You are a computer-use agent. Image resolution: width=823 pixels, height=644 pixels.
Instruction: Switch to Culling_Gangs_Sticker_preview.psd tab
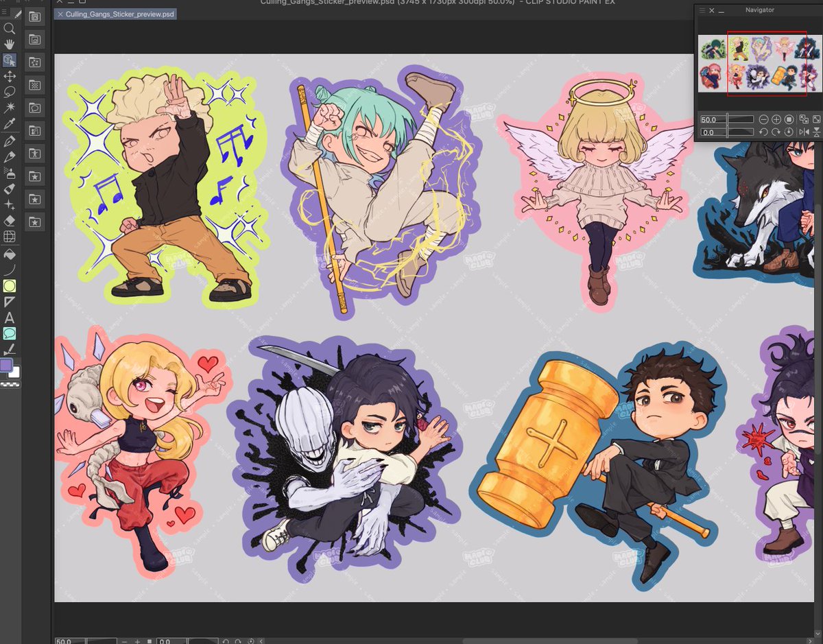[x=119, y=14]
